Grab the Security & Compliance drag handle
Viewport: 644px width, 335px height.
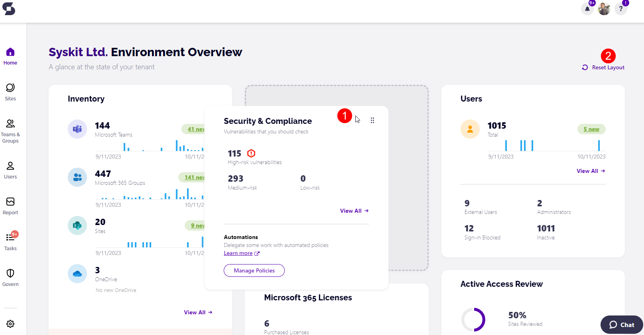coord(372,120)
